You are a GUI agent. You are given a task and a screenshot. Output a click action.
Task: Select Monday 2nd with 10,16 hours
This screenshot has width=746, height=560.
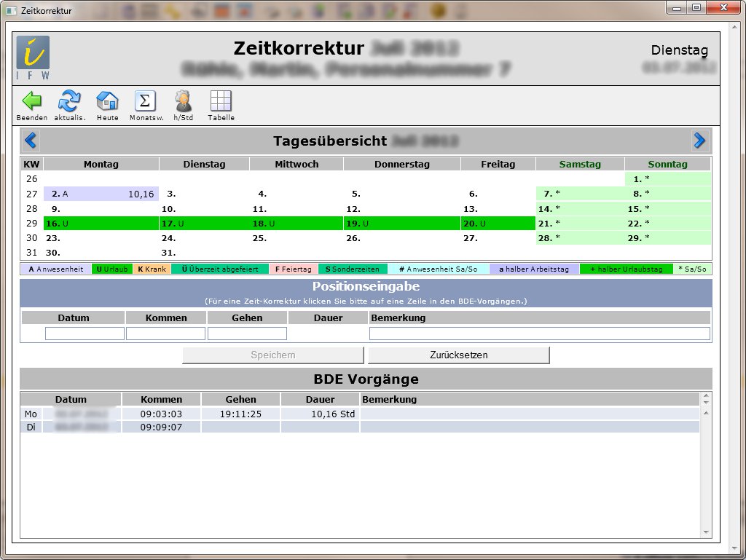101,194
